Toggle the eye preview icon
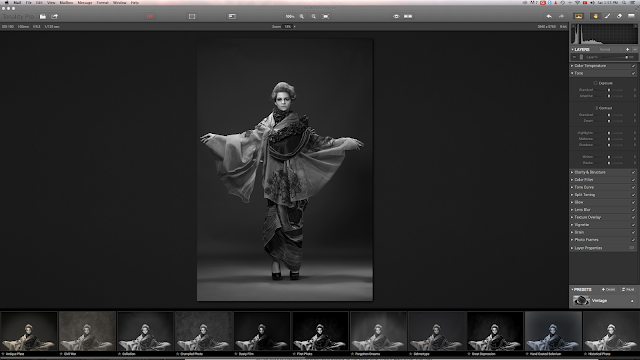 point(396,16)
